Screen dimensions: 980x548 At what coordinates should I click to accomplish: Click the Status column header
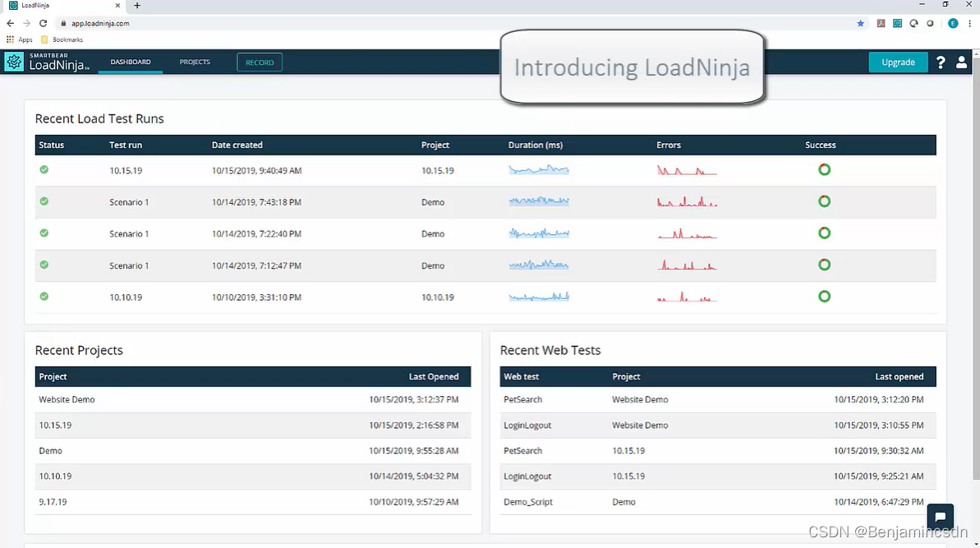coord(51,145)
